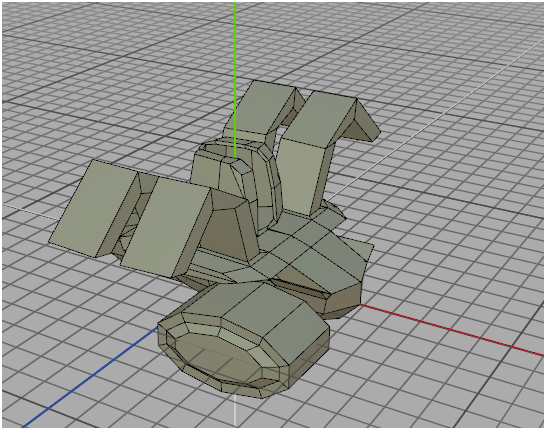Click the red X axis line
Screen dimensions: 546x430
[x=451, y=330]
